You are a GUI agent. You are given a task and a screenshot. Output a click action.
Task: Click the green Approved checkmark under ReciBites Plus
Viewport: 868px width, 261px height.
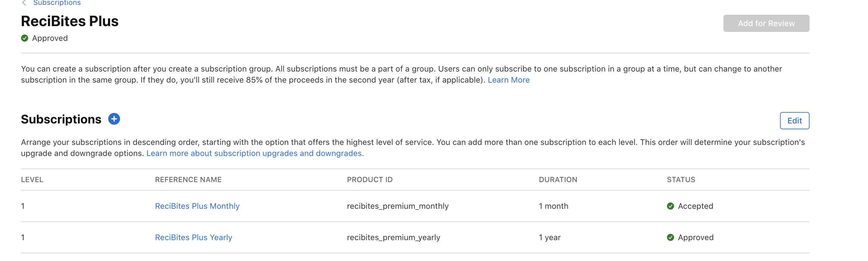tap(25, 38)
